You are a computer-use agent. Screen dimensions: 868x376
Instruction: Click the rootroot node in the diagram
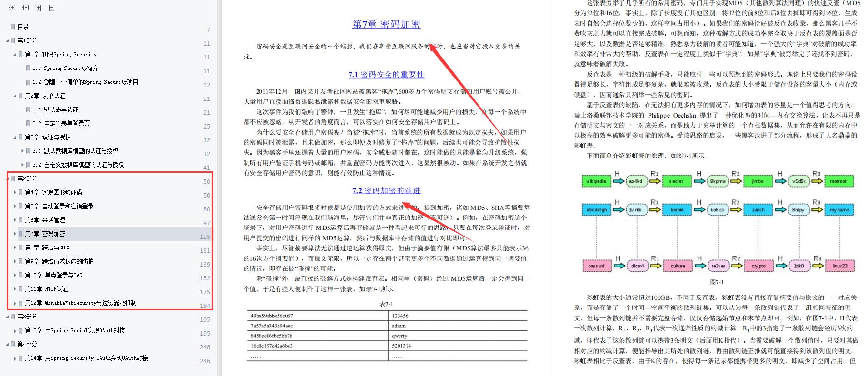[838, 181]
